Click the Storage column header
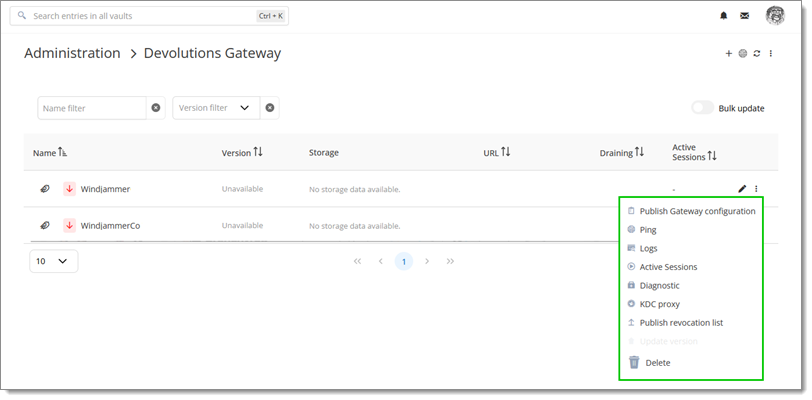Image resolution: width=812 pixels, height=400 pixels. pos(324,152)
